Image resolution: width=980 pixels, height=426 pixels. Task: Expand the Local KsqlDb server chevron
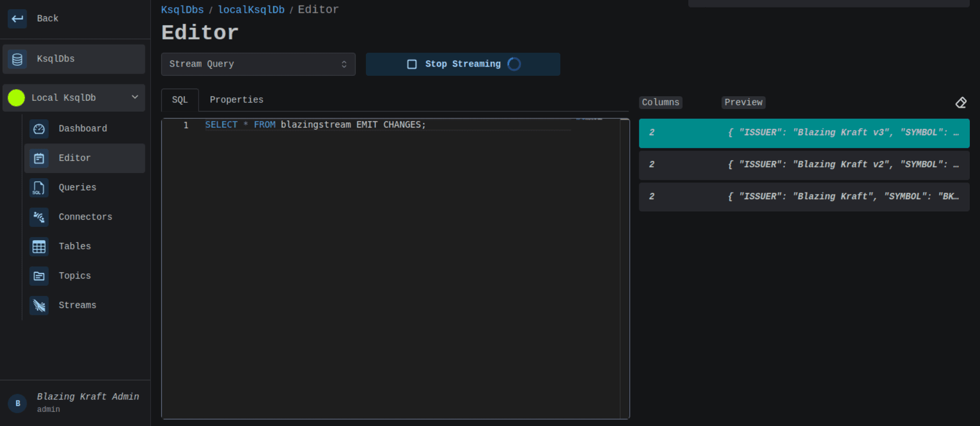135,97
